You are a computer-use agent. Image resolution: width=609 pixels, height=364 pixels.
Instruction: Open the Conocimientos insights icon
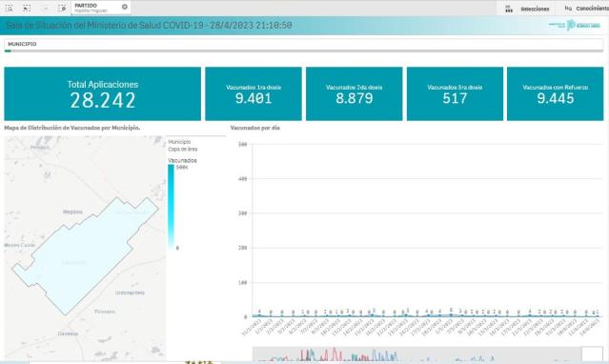(568, 9)
